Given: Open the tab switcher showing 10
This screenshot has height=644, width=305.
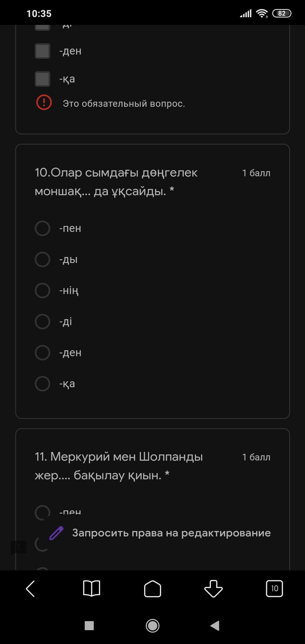Looking at the screenshot, I should pos(274,589).
